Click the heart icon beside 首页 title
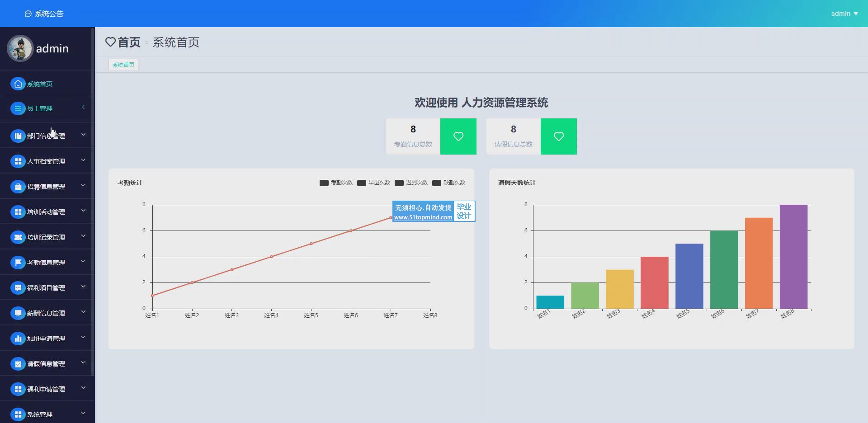 [x=110, y=42]
